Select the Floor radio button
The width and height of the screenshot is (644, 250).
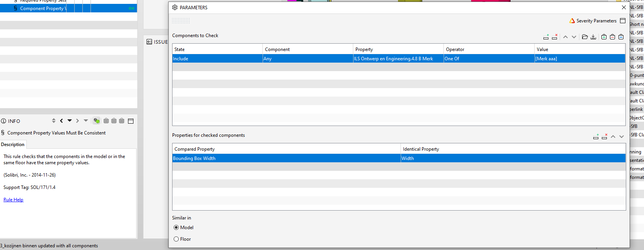click(x=176, y=239)
